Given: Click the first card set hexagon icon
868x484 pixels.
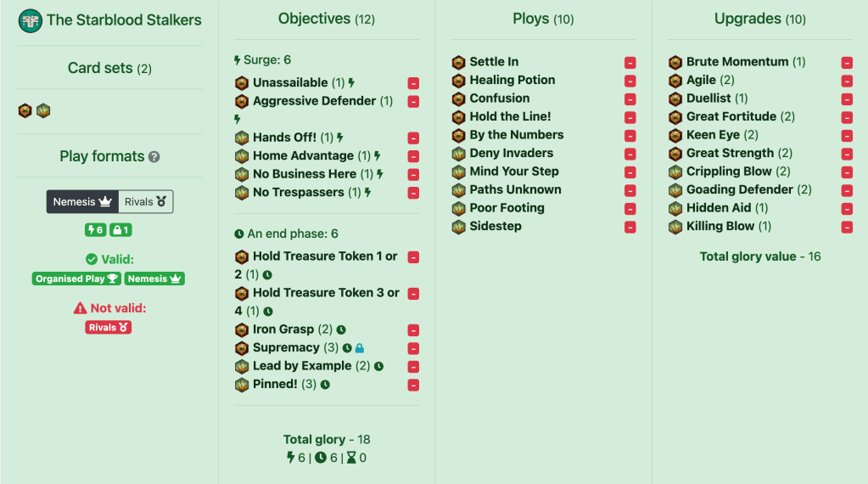Looking at the screenshot, I should [25, 110].
